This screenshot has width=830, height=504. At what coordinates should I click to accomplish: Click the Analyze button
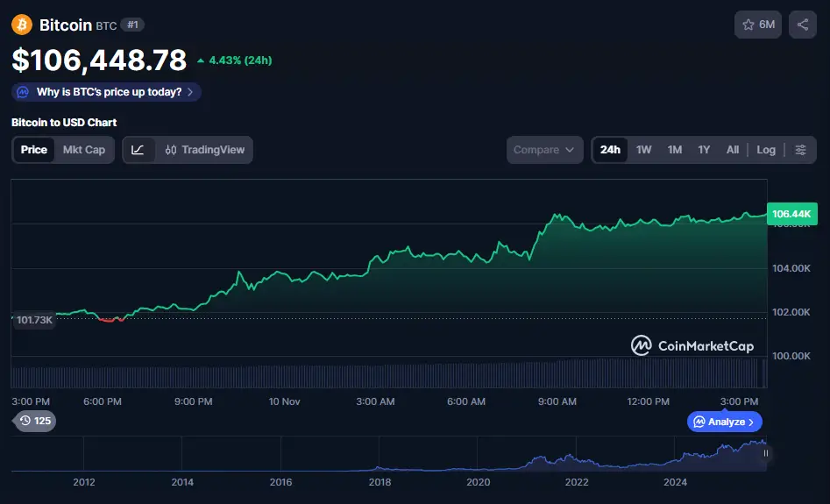coord(725,422)
